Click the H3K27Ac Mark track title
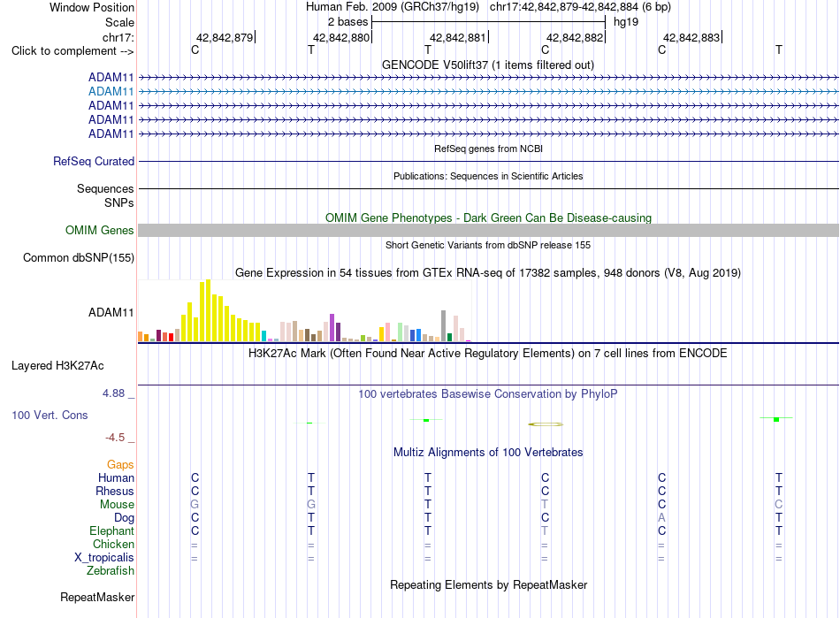 click(488, 354)
